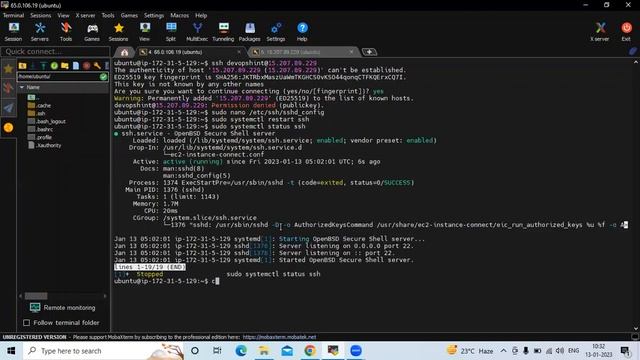Click the home tab icon
Image resolution: width=640 pixels, height=360 pixels.
tap(124, 52)
